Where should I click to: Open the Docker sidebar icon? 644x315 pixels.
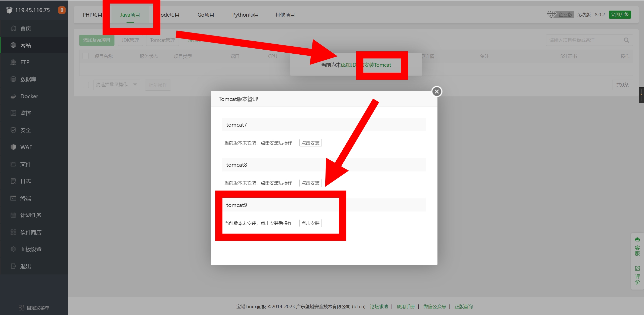pyautogui.click(x=13, y=96)
